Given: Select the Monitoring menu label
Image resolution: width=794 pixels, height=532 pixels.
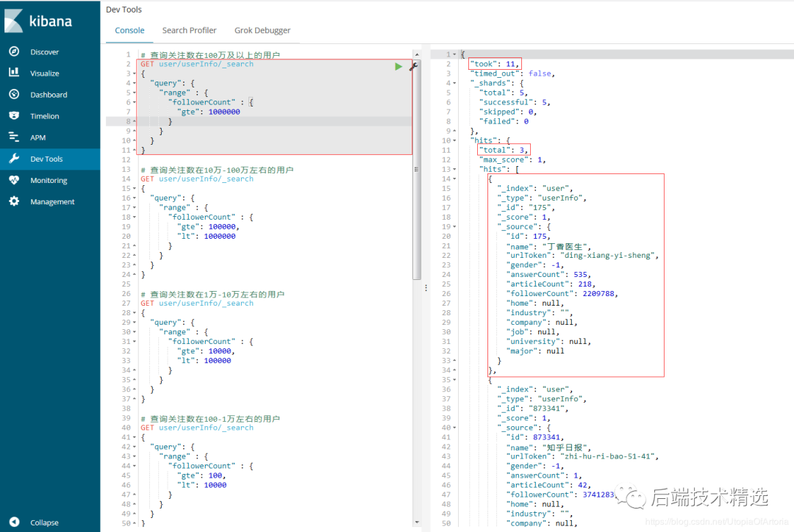Looking at the screenshot, I should pos(49,180).
